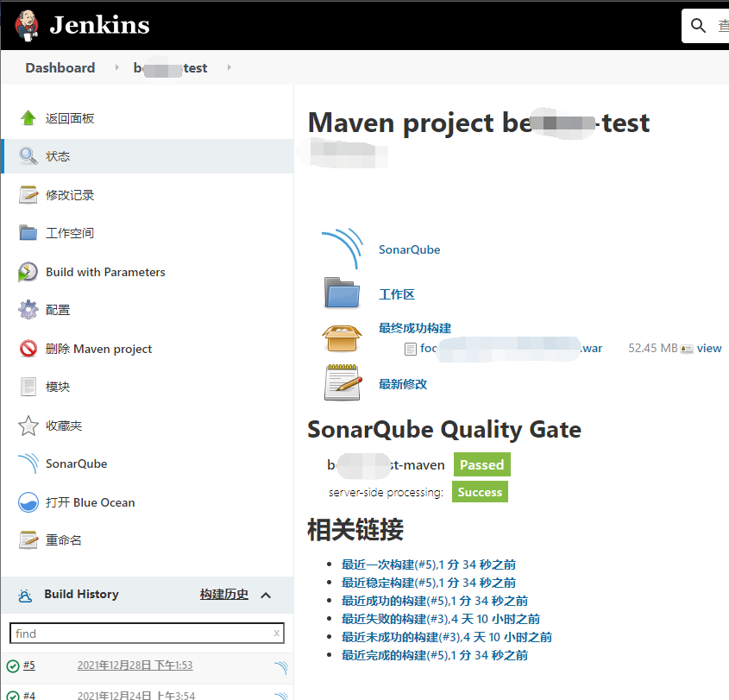The image size is (729, 700).
Task: Open the 收藏夹 sidebar item
Action: (x=64, y=426)
